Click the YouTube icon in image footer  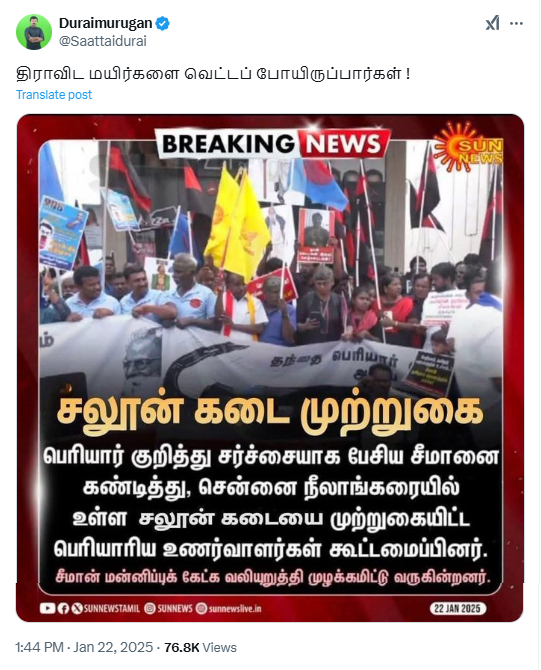(47, 608)
